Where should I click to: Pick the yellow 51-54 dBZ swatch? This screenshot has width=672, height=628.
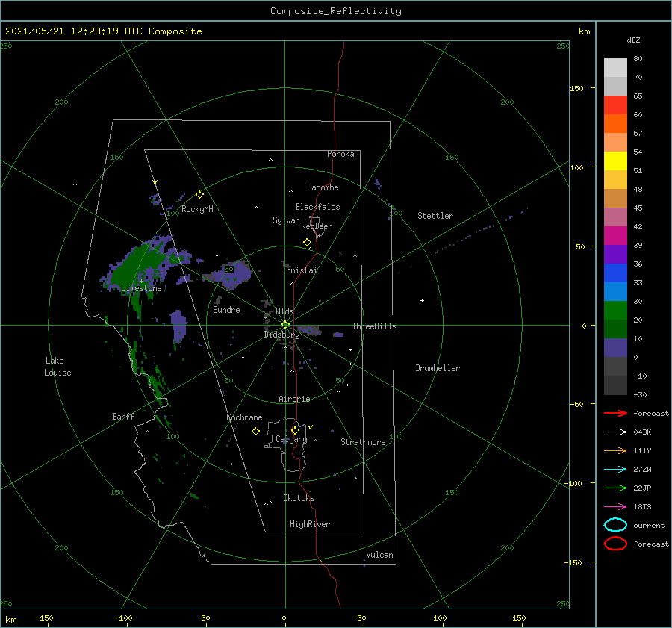tap(615, 161)
